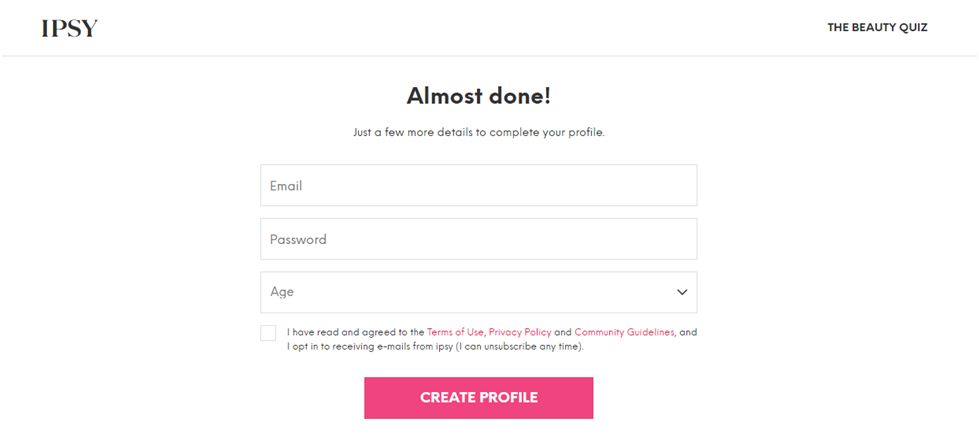Click the 'Almost done!' heading
Viewport: 979px width, 443px height.
pos(479,97)
